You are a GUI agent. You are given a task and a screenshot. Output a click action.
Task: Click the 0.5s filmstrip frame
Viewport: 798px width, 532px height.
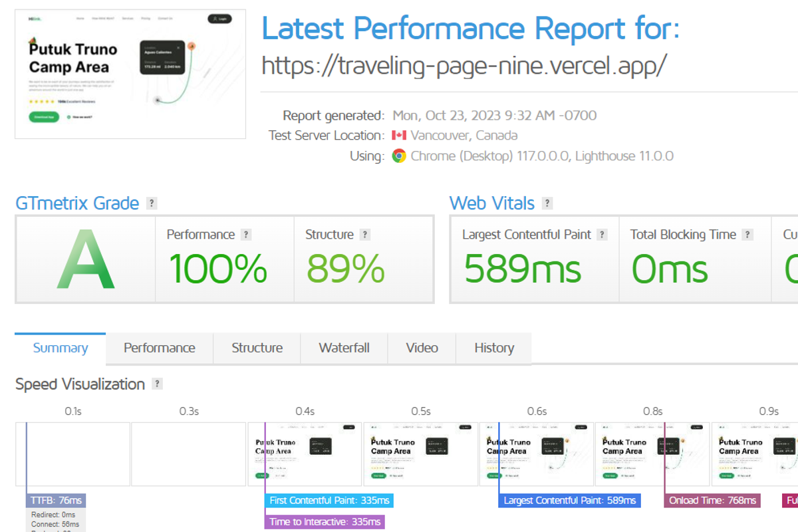(x=421, y=454)
